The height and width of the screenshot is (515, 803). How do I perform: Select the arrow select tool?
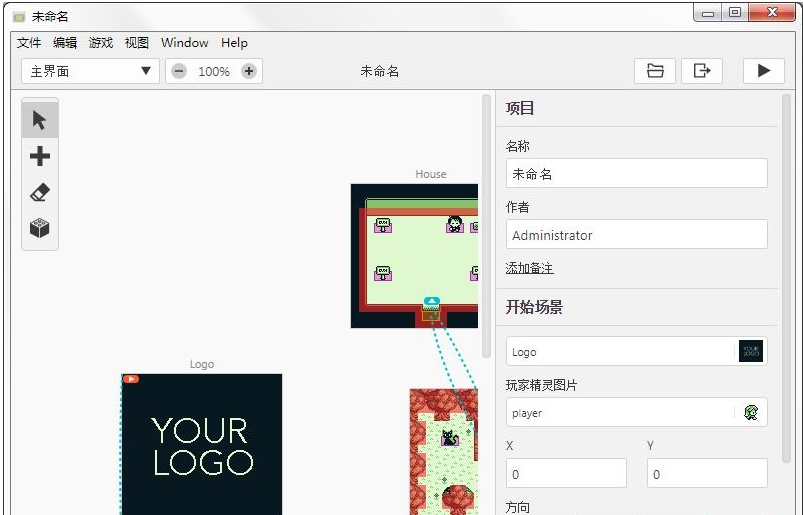click(x=40, y=120)
